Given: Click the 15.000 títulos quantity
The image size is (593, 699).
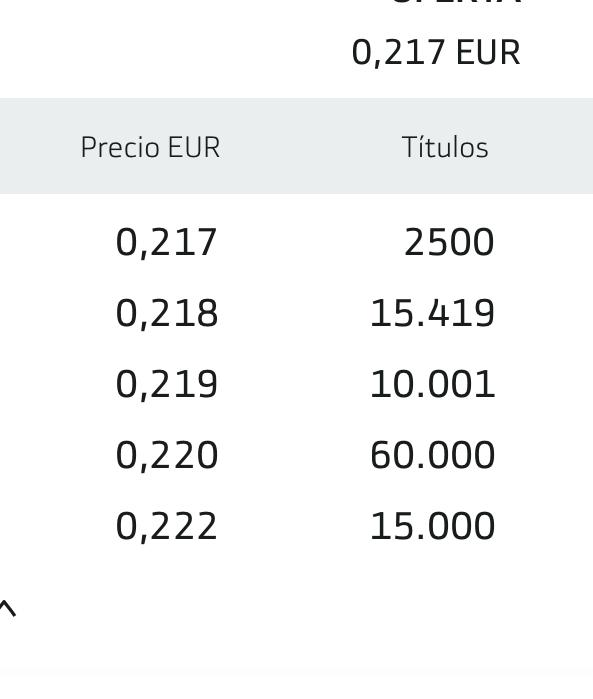Looking at the screenshot, I should [x=432, y=526].
